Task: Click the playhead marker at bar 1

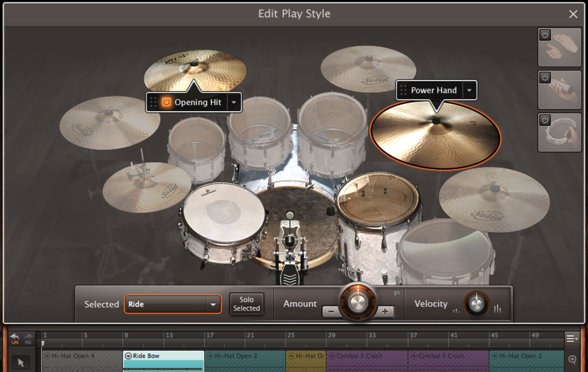Action: [x=43, y=343]
